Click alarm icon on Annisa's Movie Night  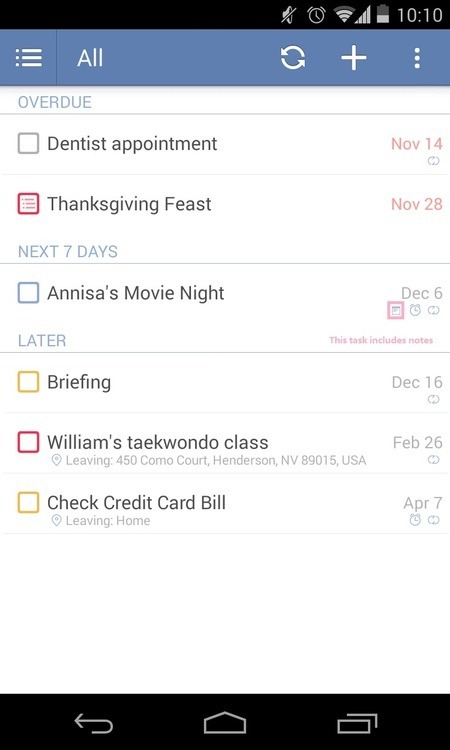(x=415, y=310)
